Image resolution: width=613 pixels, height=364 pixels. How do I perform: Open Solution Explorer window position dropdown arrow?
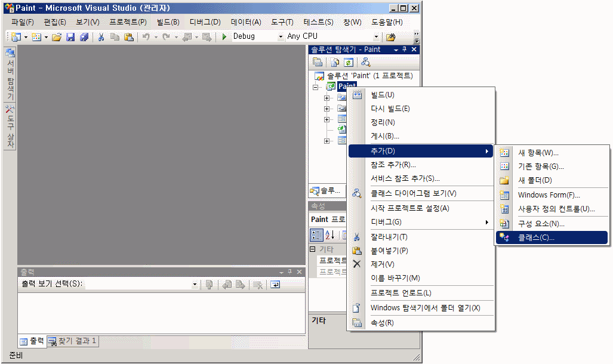click(396, 50)
